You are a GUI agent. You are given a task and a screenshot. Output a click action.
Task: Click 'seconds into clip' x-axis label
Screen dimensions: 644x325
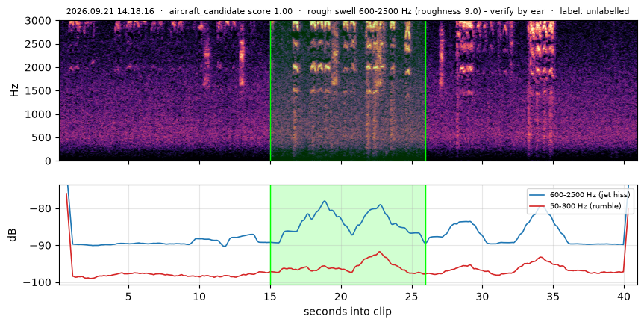click(x=348, y=312)
